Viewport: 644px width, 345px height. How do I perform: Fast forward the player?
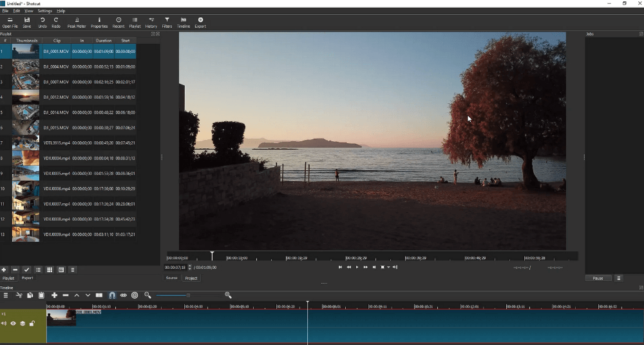pyautogui.click(x=366, y=267)
